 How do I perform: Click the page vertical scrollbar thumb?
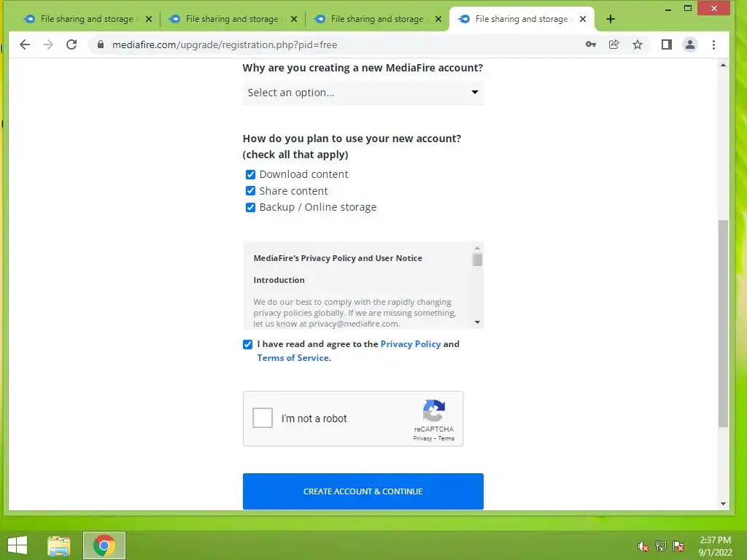coord(723,324)
